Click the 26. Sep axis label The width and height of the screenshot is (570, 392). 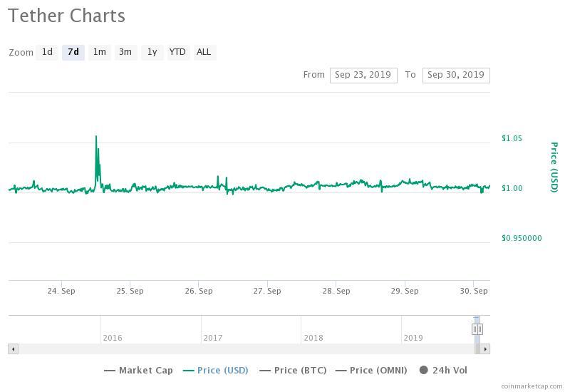click(199, 291)
